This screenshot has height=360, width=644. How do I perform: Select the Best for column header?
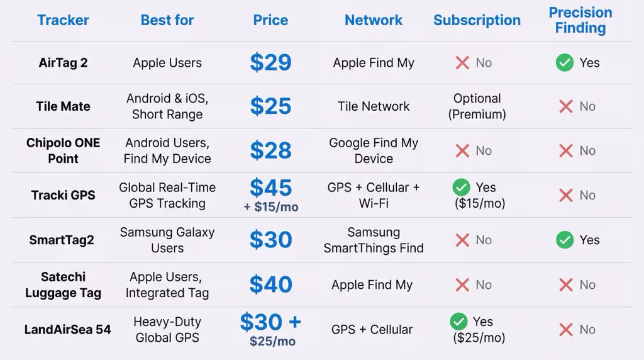tap(167, 20)
